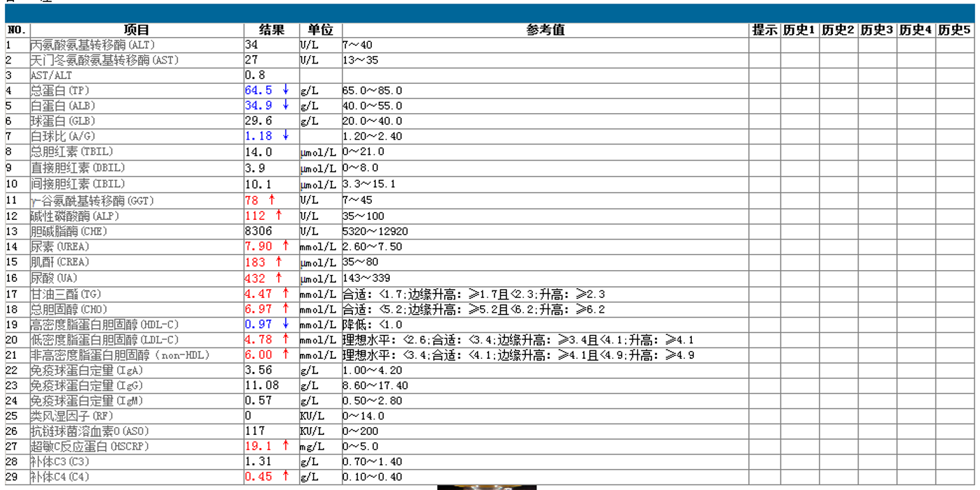
Task: Click the IgM reference range 0.50~2.80
Action: tap(372, 401)
